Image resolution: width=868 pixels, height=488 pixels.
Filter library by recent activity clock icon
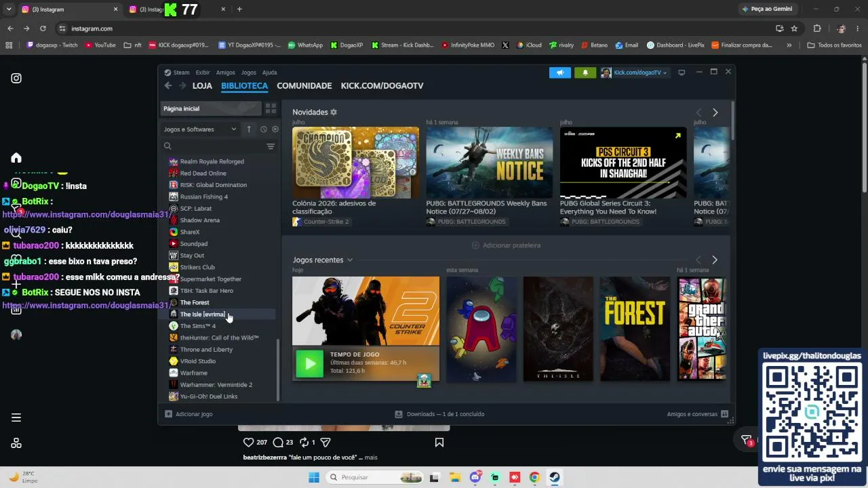coord(264,129)
